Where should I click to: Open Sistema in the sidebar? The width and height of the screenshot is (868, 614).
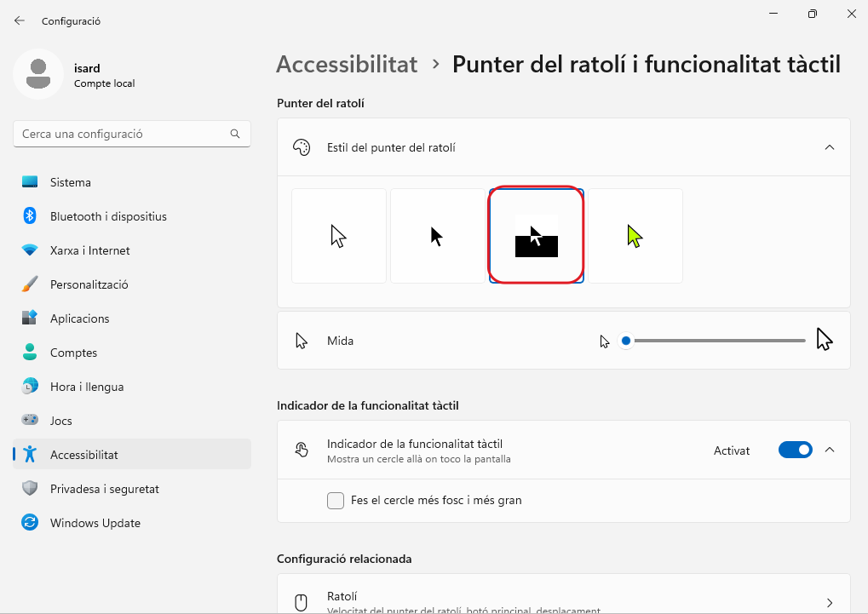(71, 182)
